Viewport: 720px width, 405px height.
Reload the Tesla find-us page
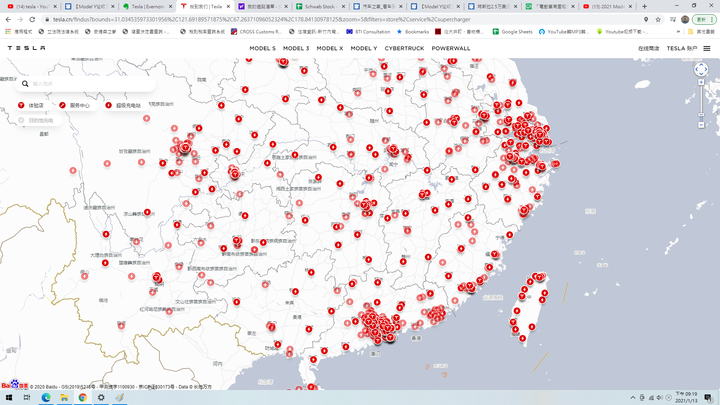tap(32, 19)
